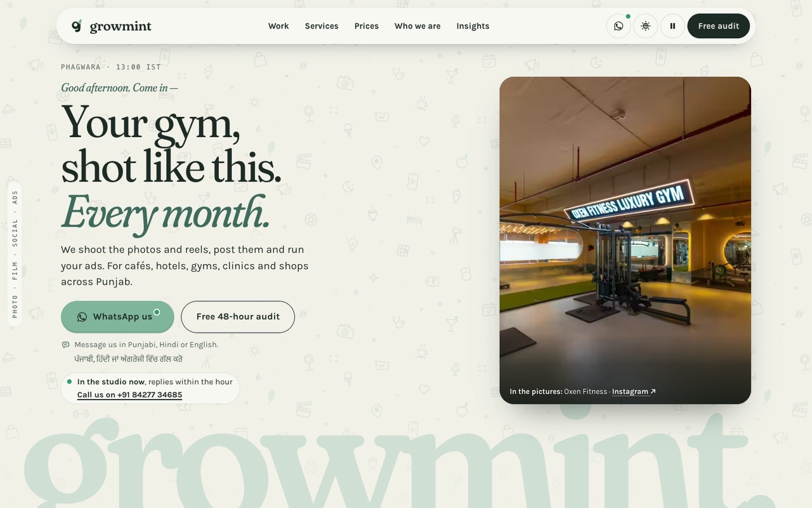Image resolution: width=812 pixels, height=508 pixels.
Task: Click the Every month. italic headline
Action: (x=166, y=213)
